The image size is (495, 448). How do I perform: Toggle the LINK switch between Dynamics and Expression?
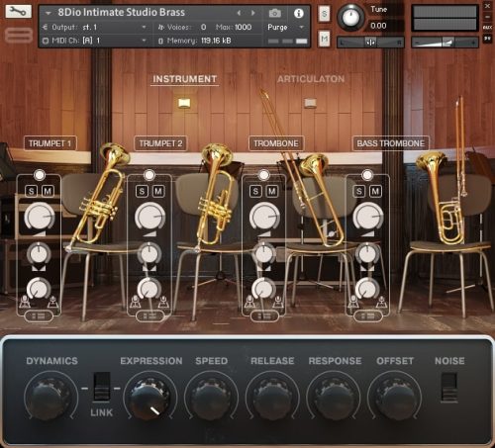tap(102, 387)
